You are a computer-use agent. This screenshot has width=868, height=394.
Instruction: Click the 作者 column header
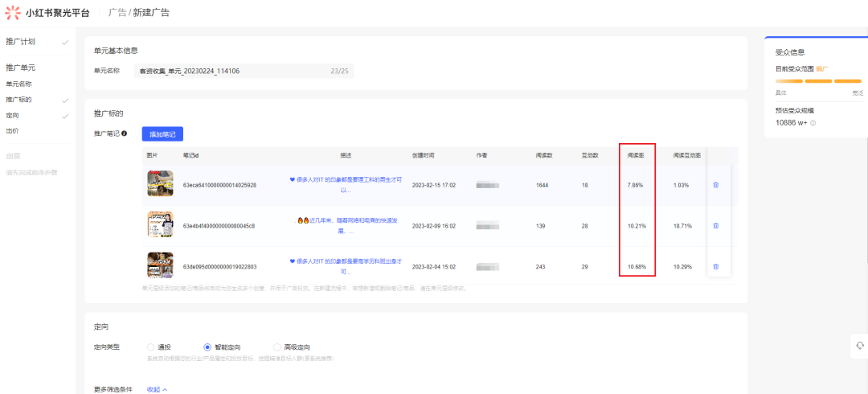point(481,156)
